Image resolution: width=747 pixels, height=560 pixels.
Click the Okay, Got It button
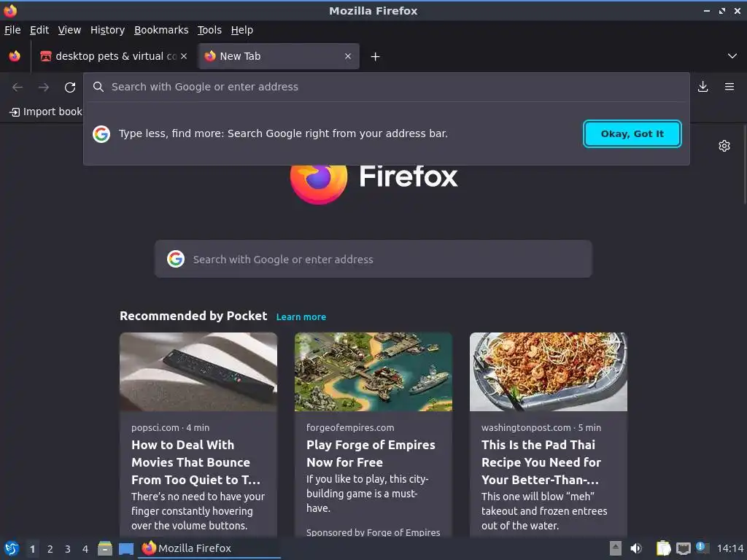(x=632, y=134)
